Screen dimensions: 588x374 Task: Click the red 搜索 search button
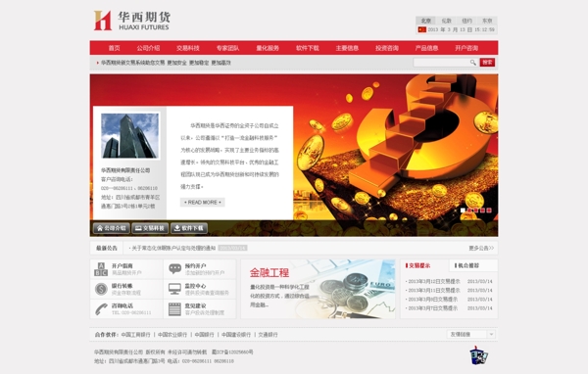tap(487, 63)
